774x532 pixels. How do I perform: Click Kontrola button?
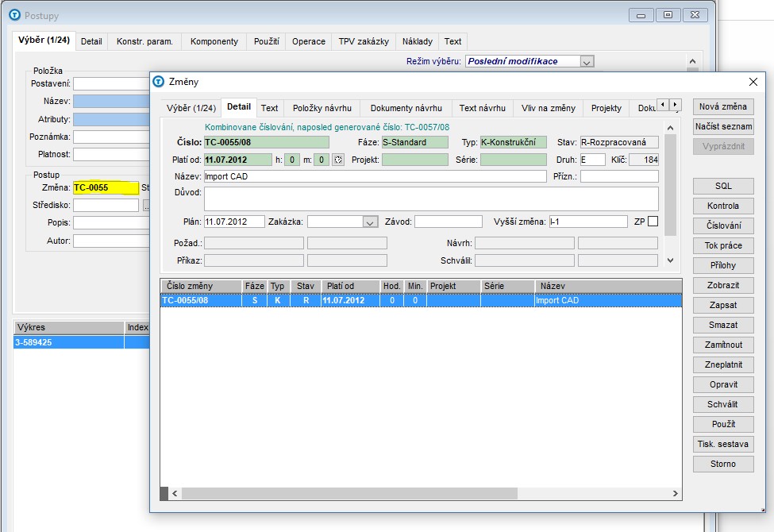[723, 206]
